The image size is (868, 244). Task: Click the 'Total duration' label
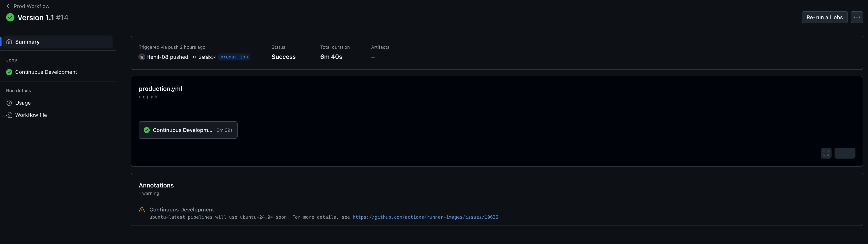(335, 47)
